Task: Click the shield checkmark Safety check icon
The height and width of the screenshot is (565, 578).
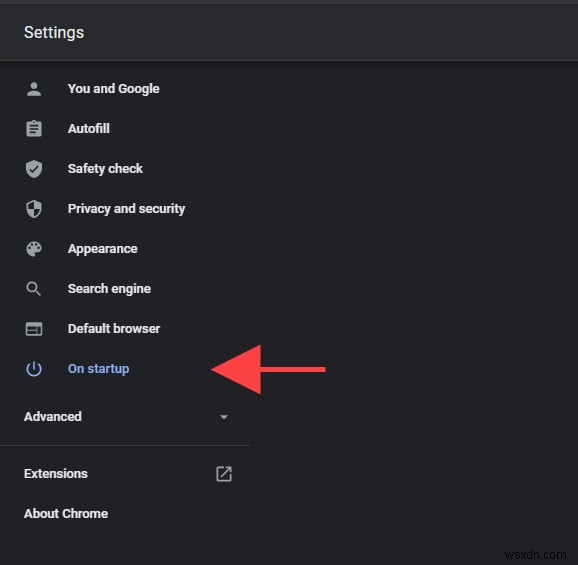Action: click(x=34, y=169)
